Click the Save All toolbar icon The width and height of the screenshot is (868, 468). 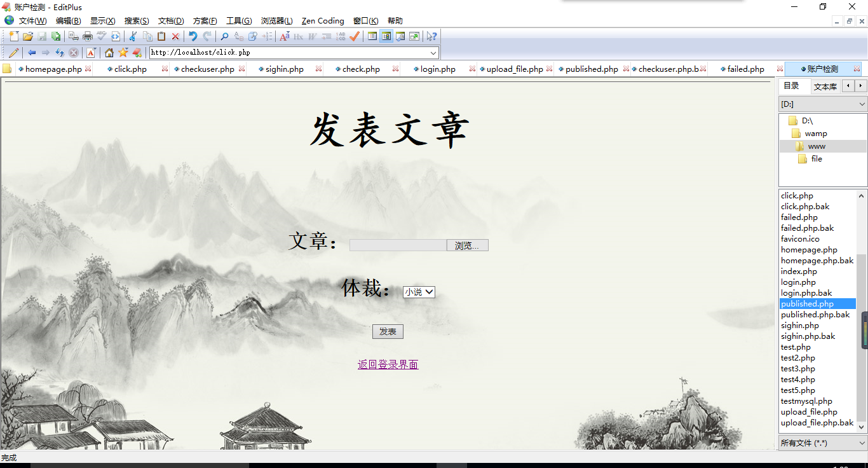(x=56, y=36)
